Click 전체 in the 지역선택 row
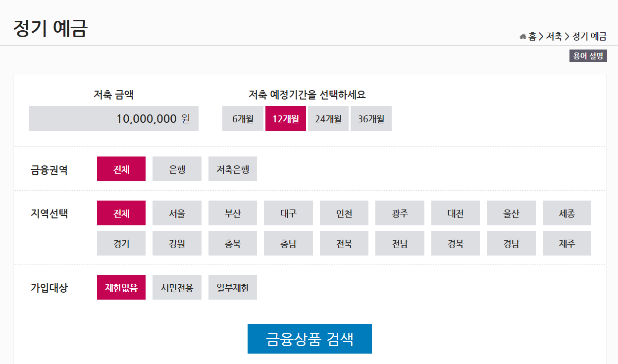This screenshot has height=364, width=618. click(121, 212)
